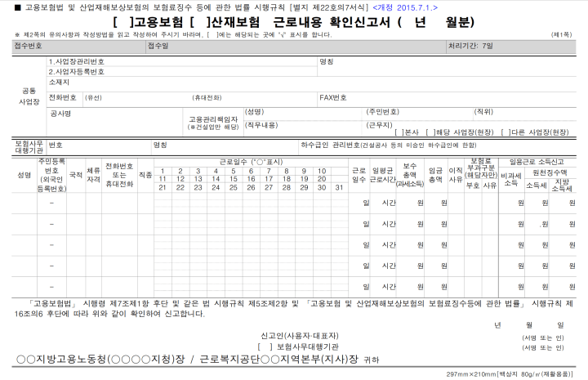Select the 공통 사업장 section label

29,96
